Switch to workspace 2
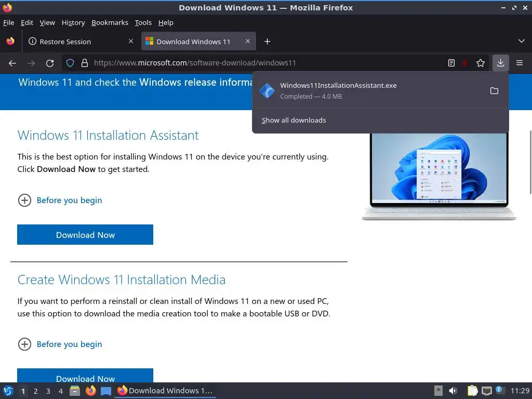The height and width of the screenshot is (399, 532). tap(36, 391)
